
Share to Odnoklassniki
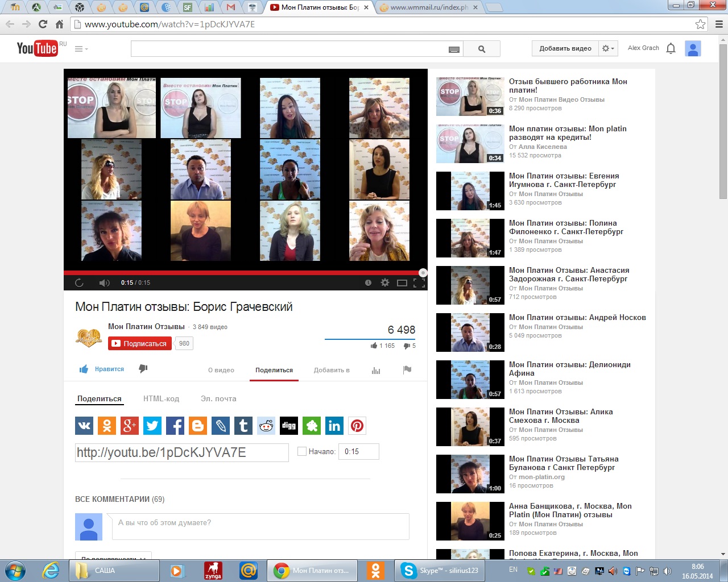click(x=107, y=426)
